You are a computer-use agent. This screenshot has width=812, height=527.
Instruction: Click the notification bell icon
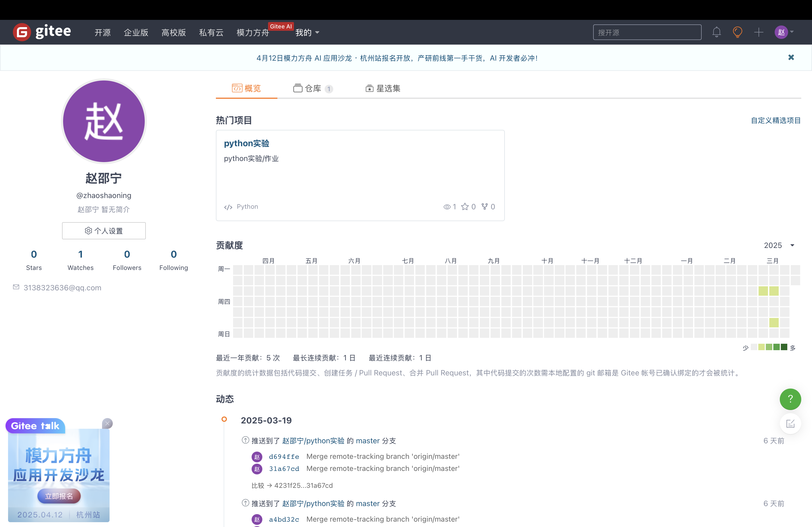click(716, 32)
